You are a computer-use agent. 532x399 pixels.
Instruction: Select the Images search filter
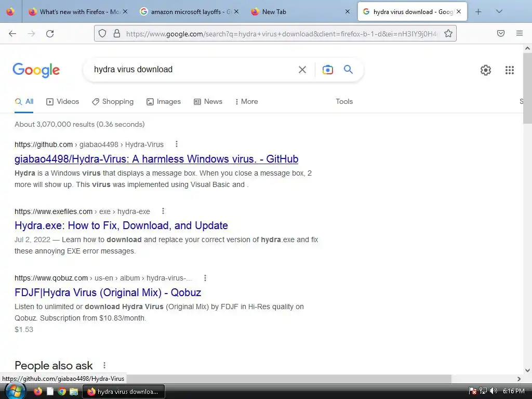(164, 101)
